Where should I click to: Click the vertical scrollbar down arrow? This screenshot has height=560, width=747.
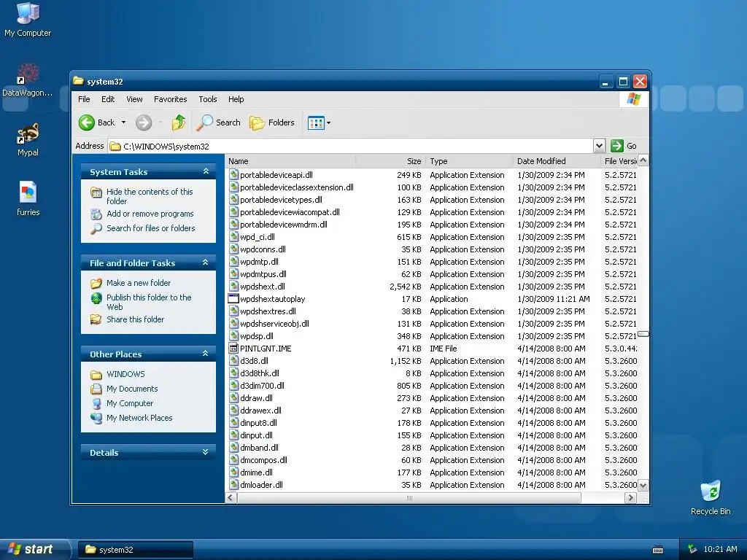click(643, 486)
